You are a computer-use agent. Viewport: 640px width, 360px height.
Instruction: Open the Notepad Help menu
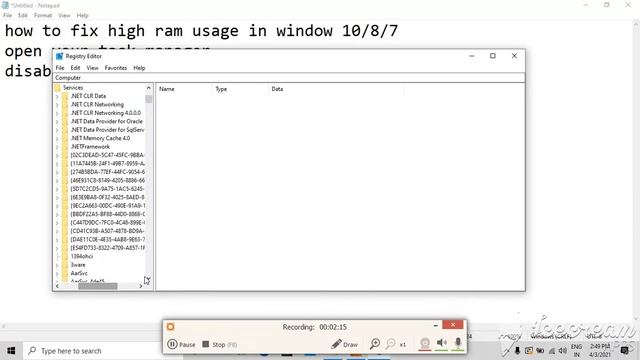(x=82, y=16)
